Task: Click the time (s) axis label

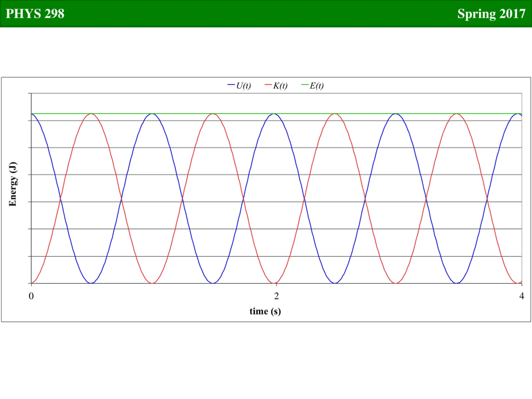Action: [x=265, y=312]
